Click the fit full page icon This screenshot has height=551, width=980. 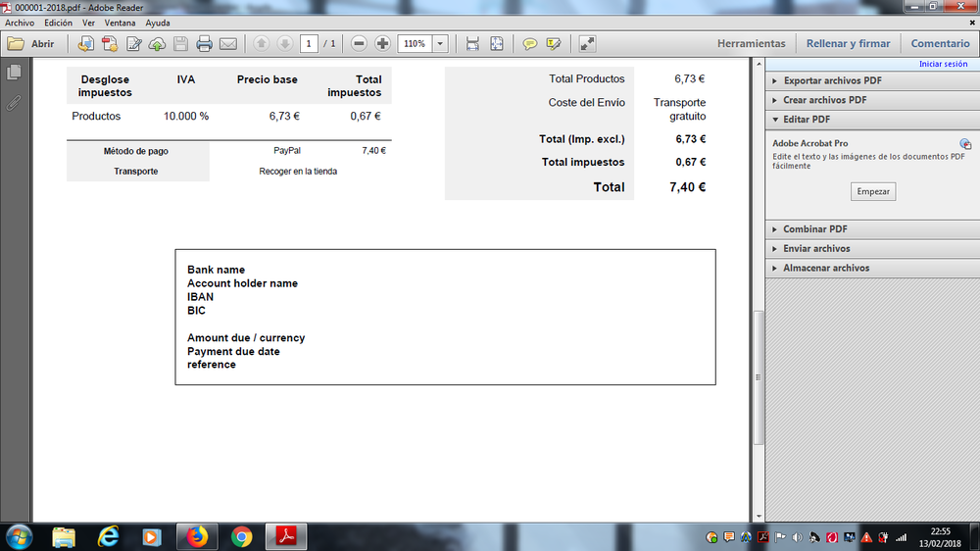(496, 44)
